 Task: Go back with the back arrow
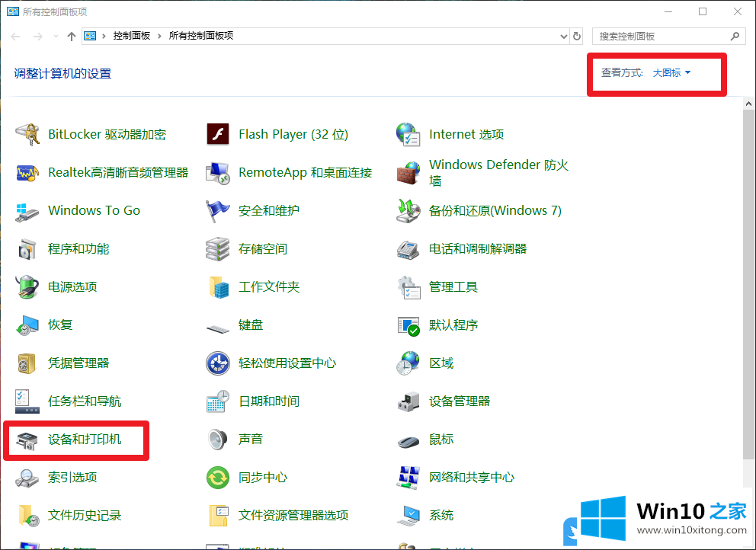15,36
